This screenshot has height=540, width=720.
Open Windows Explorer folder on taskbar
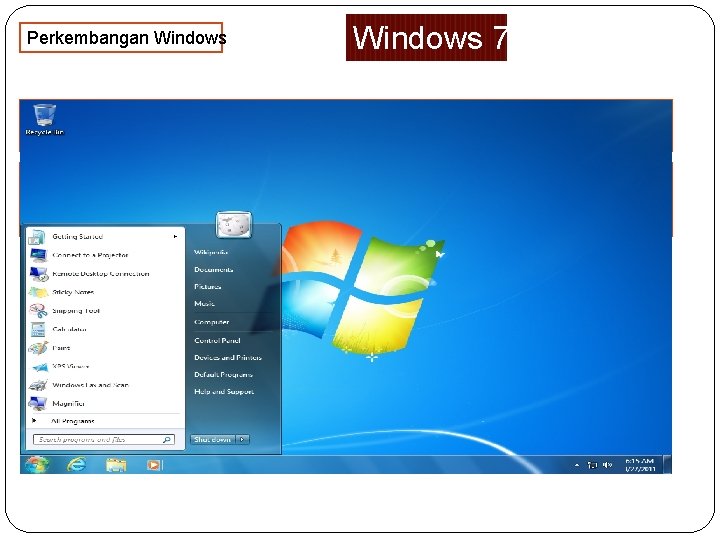click(x=116, y=465)
